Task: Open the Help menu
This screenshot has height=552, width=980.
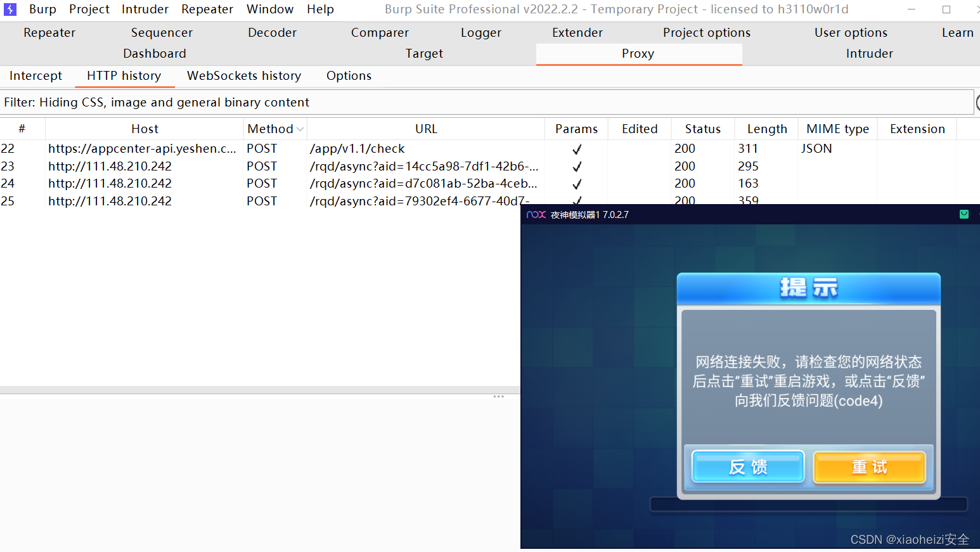Action: 320,10
